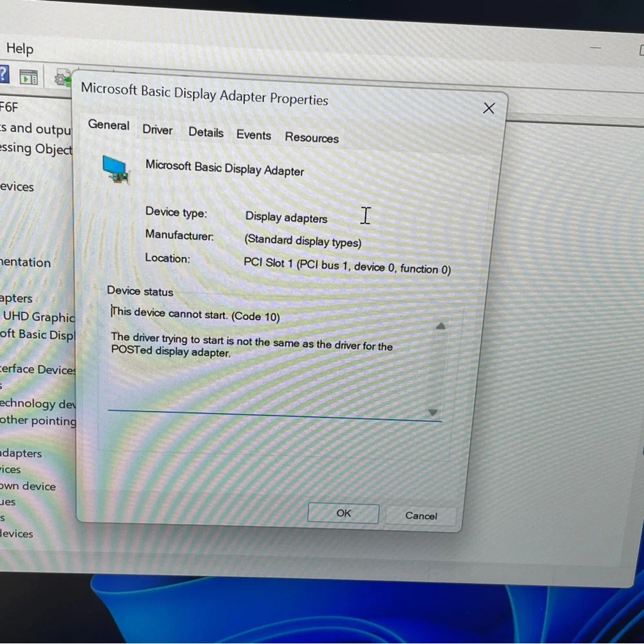Click the OK button

click(343, 513)
